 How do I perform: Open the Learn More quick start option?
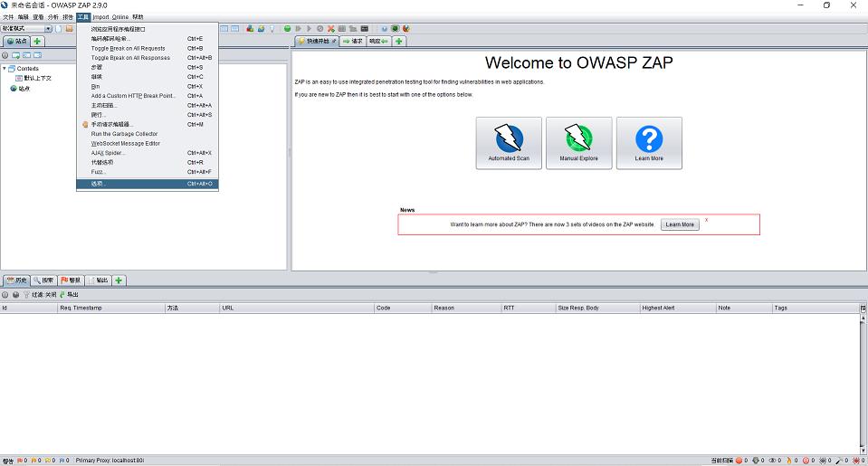(x=649, y=143)
